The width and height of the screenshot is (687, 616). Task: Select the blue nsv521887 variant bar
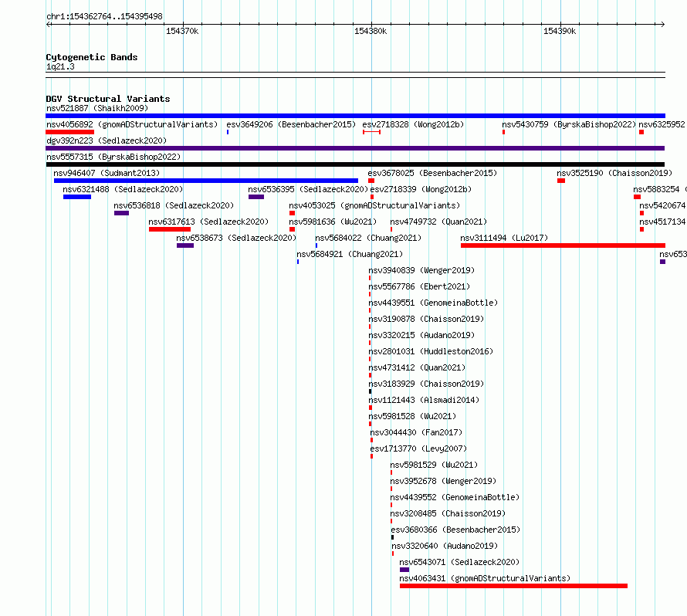[x=355, y=116]
